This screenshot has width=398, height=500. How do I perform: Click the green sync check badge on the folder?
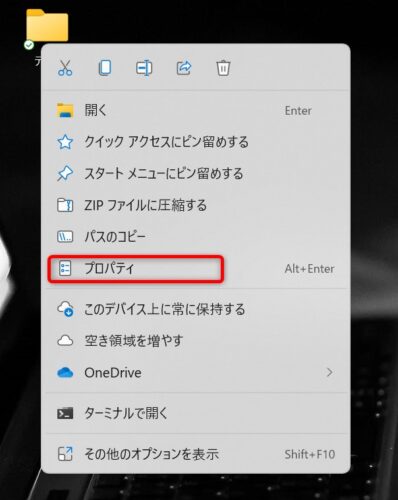(29, 45)
